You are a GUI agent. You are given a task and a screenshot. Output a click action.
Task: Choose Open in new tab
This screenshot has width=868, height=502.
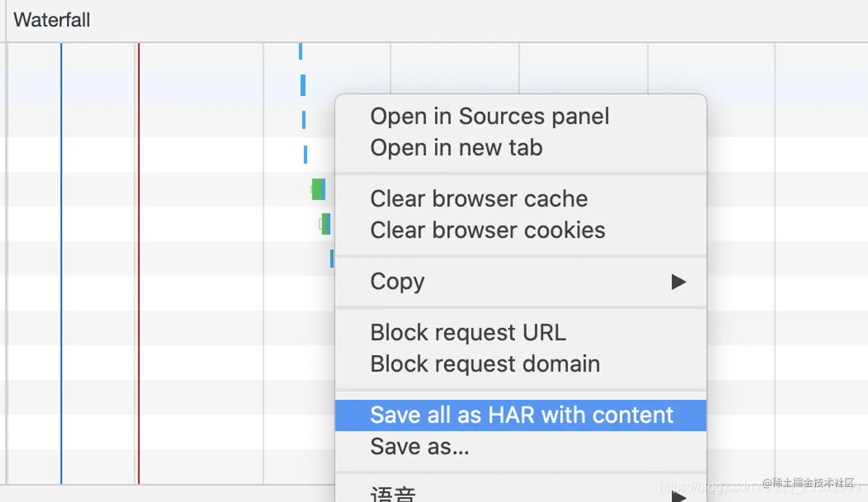[x=456, y=148]
